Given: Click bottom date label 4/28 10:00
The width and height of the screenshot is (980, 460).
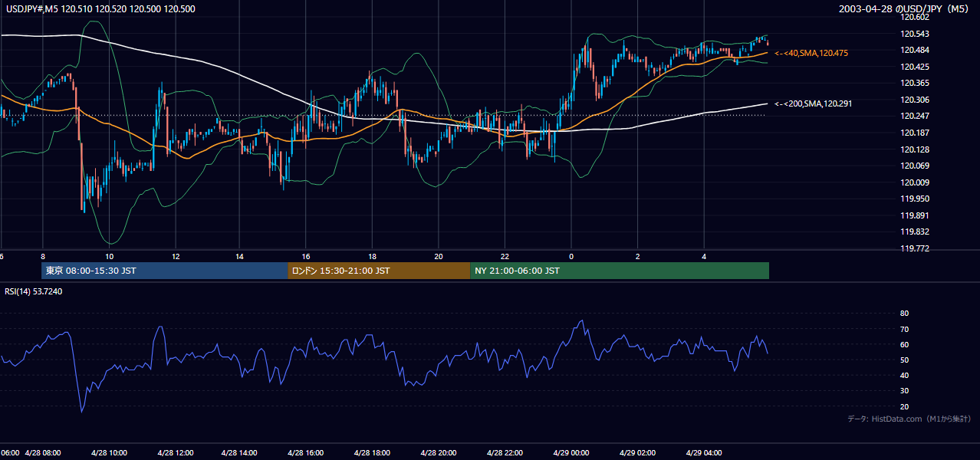Looking at the screenshot, I should coord(110,452).
